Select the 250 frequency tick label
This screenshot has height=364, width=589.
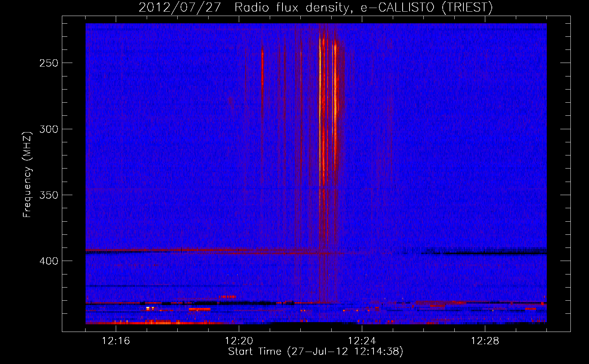49,63
